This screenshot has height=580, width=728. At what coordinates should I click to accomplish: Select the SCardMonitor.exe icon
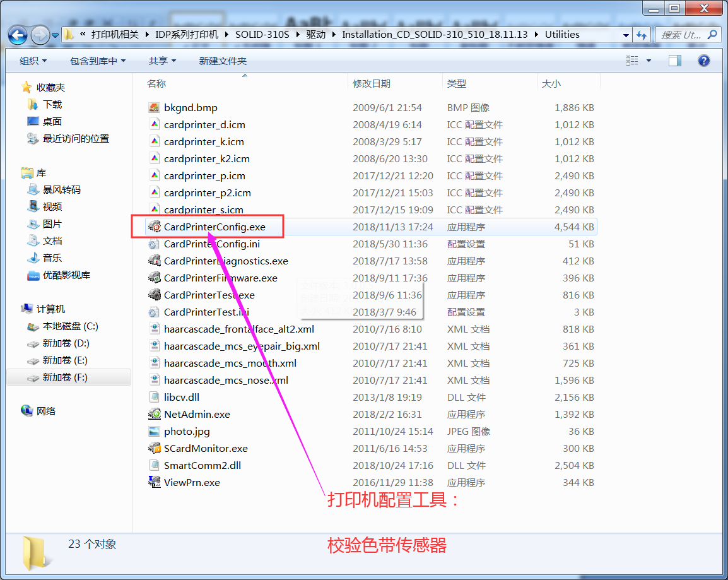(x=154, y=449)
